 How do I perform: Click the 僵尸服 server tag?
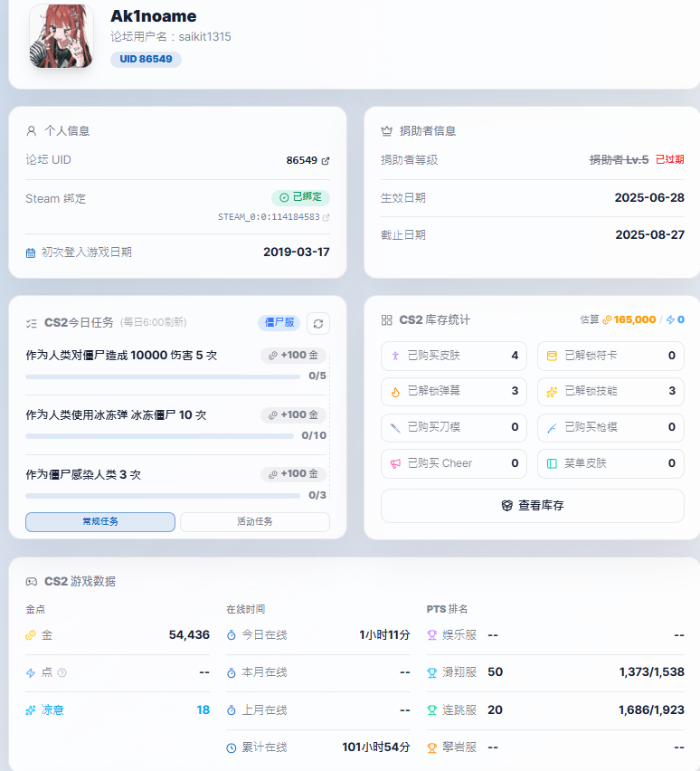[x=279, y=322]
